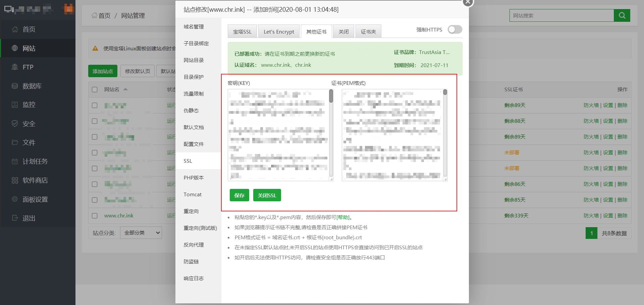Click the green 保存 button
This screenshot has width=644, height=305.
[239, 195]
